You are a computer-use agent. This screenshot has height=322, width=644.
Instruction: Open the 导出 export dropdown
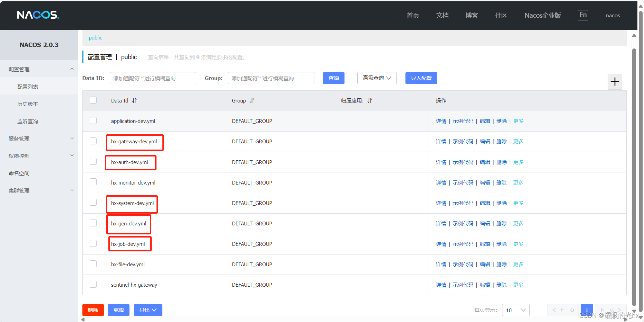[148, 310]
